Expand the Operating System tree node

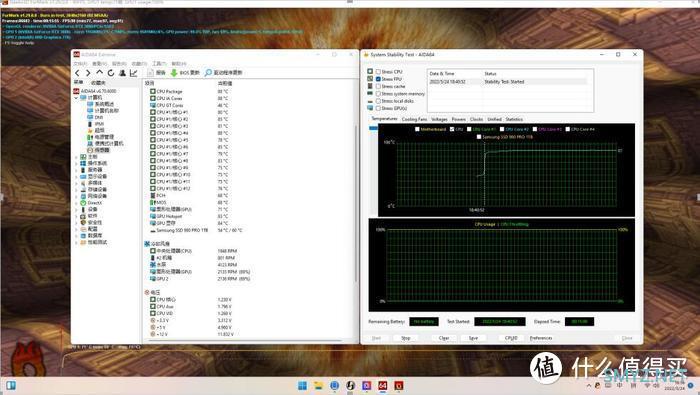pos(76,163)
